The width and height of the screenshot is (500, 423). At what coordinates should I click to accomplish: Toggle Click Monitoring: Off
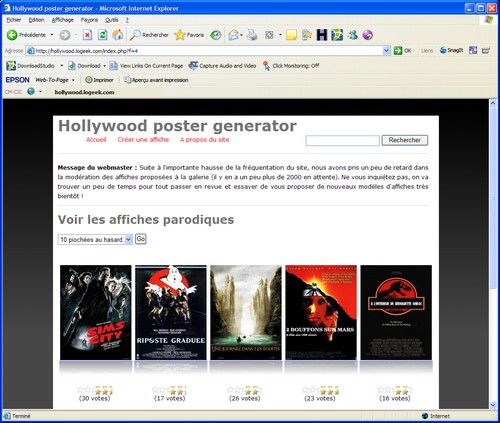[291, 66]
